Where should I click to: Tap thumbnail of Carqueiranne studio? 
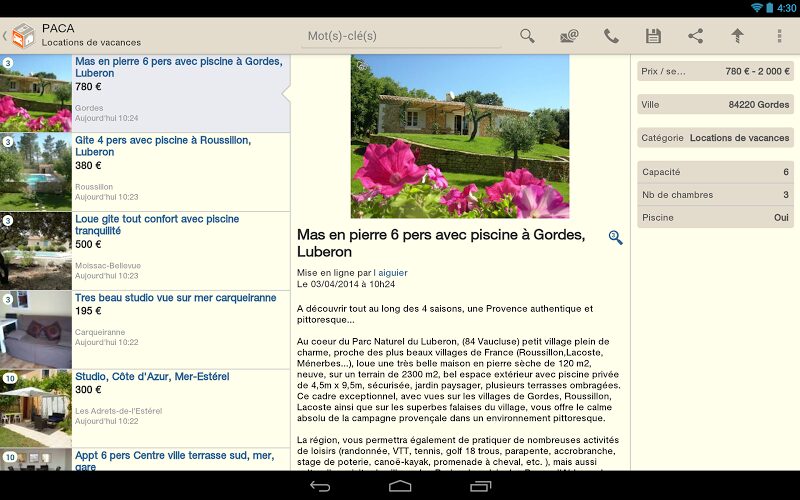pos(36,329)
